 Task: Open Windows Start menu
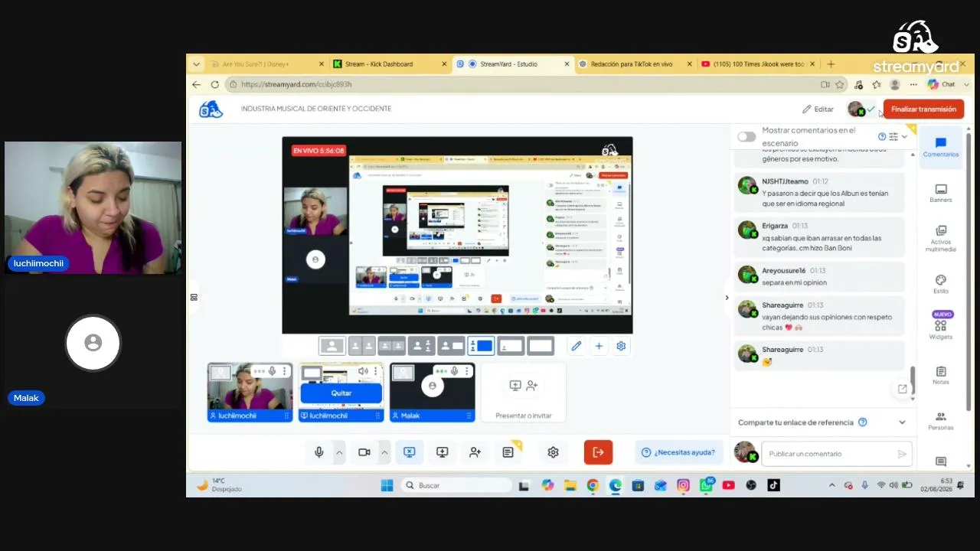(387, 485)
